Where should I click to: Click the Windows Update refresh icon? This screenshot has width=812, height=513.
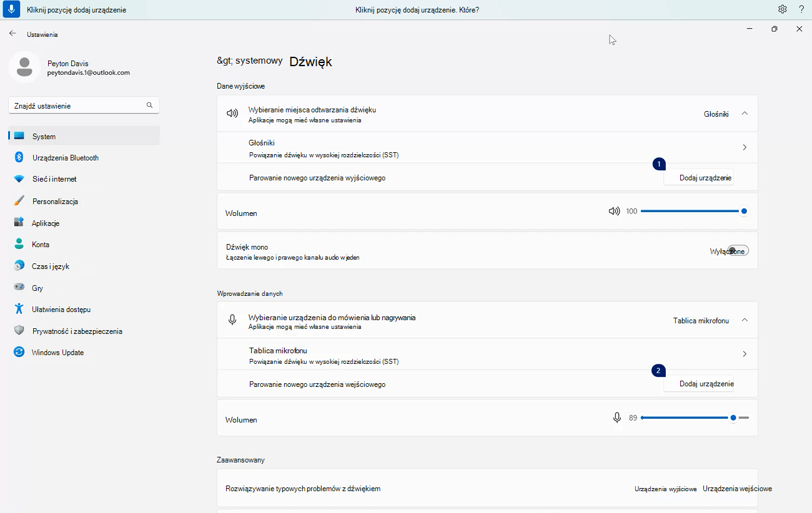pos(19,352)
